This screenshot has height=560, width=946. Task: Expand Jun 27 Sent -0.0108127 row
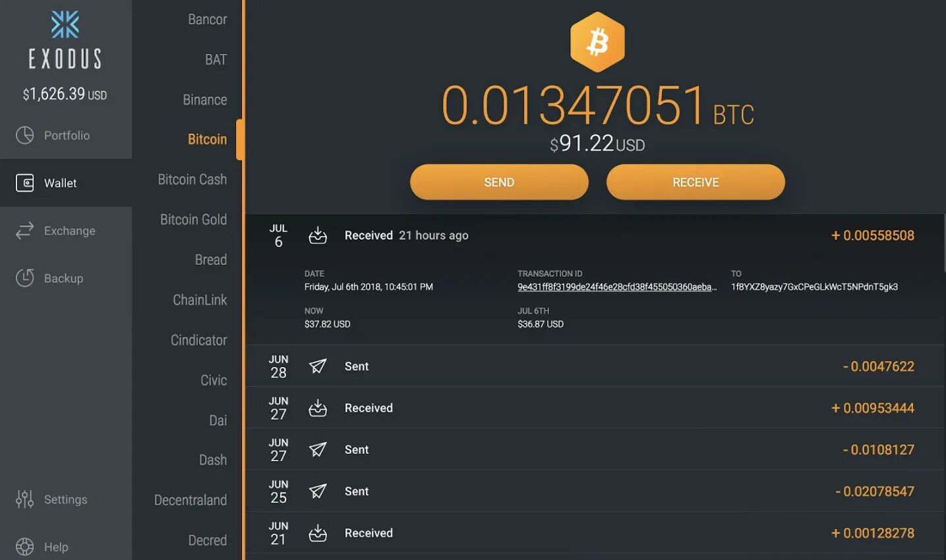593,449
